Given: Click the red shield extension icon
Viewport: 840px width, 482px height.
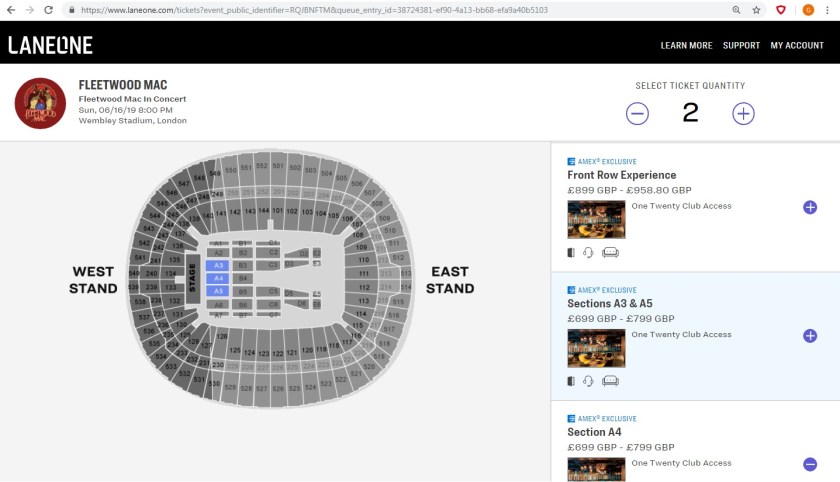Looking at the screenshot, I should tap(781, 9).
